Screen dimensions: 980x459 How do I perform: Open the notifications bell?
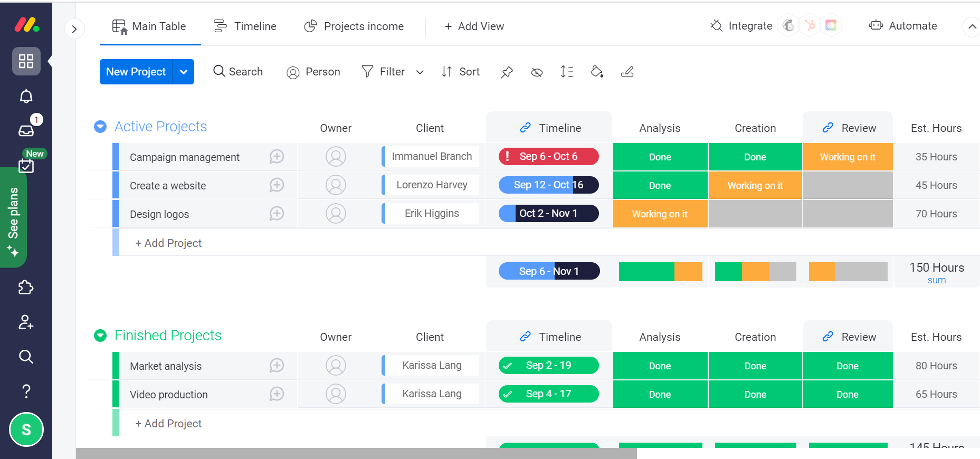[26, 97]
